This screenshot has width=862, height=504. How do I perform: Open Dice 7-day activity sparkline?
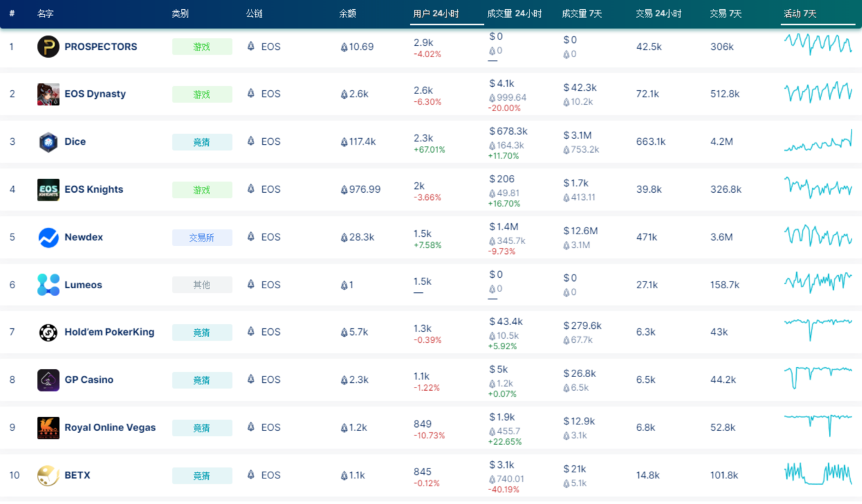[x=818, y=141]
